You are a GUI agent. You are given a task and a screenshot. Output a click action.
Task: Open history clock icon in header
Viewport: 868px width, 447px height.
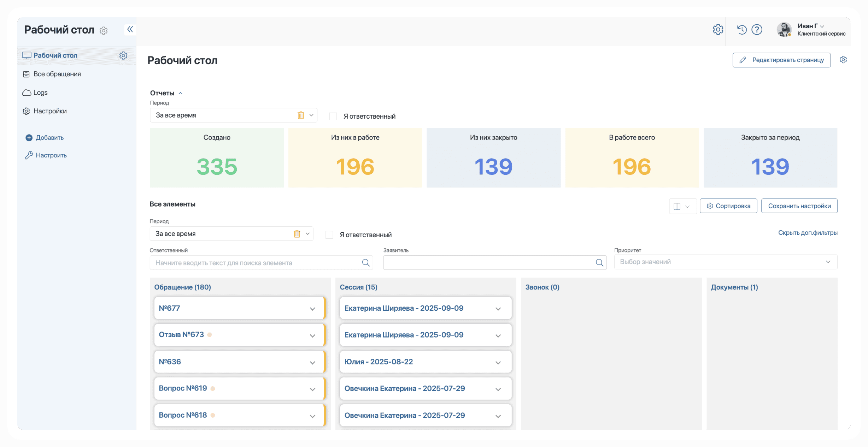point(741,30)
